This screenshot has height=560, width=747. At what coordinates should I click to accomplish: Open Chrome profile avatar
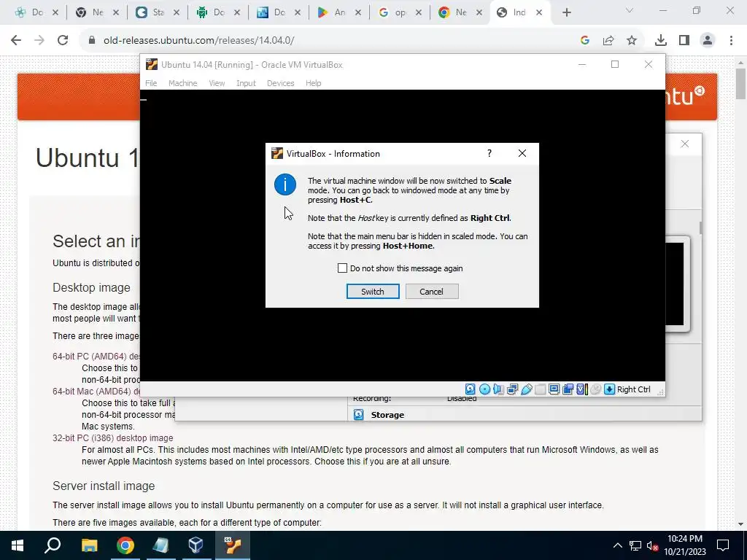pos(708,41)
